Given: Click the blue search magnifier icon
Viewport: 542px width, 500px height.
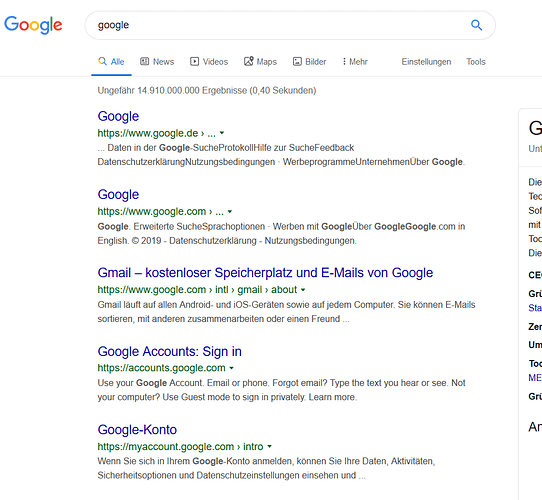Looking at the screenshot, I should click(x=476, y=25).
